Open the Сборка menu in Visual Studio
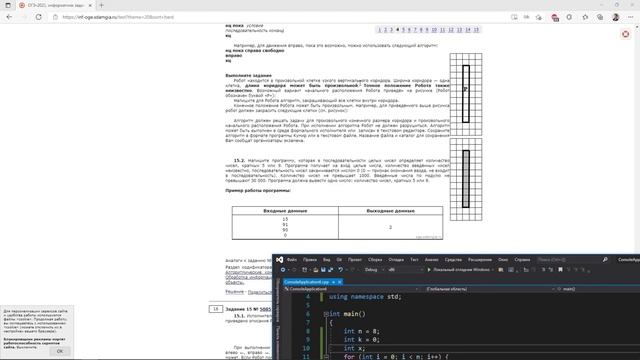Screen dimensions: 640x360 coord(375,260)
